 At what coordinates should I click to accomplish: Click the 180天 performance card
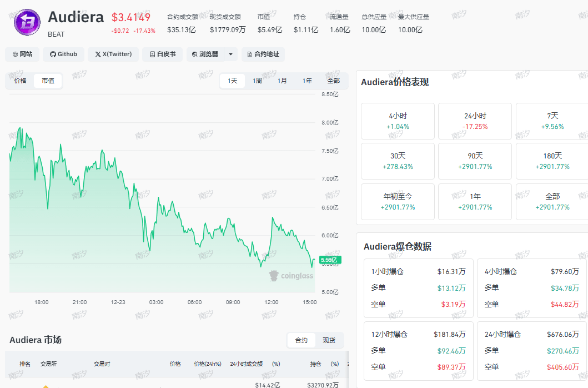552,161
